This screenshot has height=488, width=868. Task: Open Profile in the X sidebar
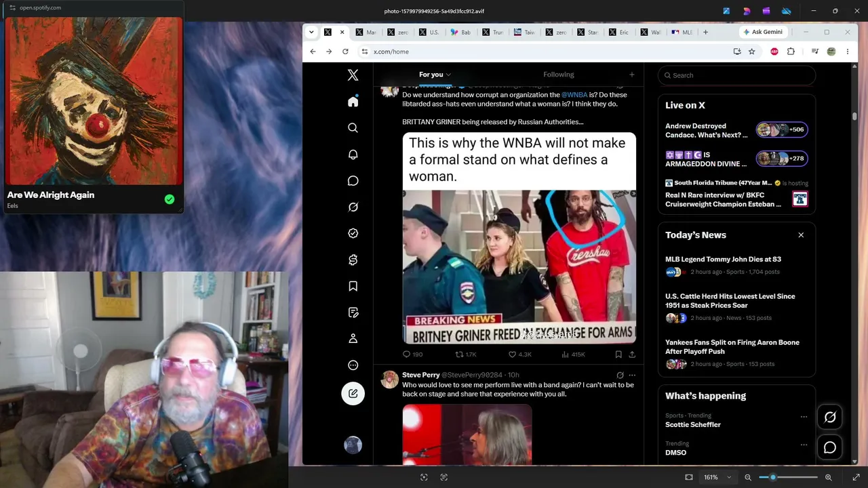click(353, 339)
